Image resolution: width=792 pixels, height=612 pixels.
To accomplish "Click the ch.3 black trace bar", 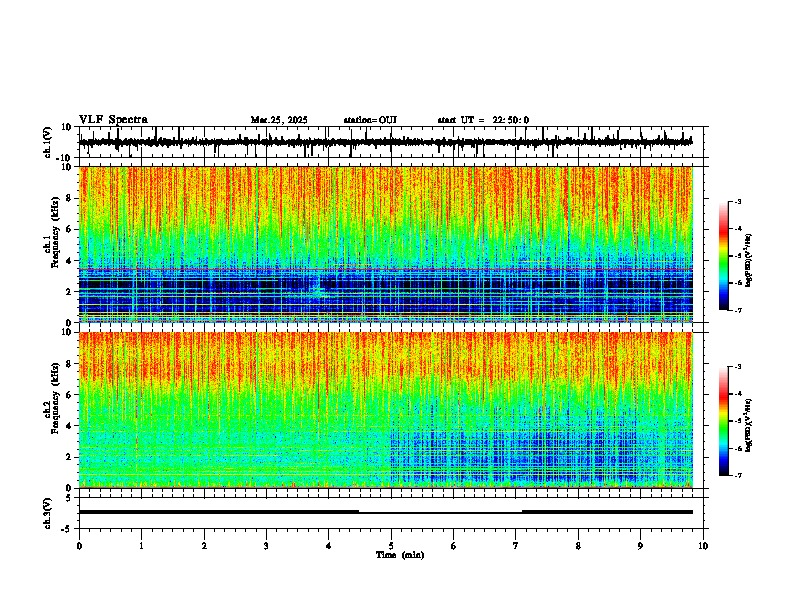I will coord(386,512).
